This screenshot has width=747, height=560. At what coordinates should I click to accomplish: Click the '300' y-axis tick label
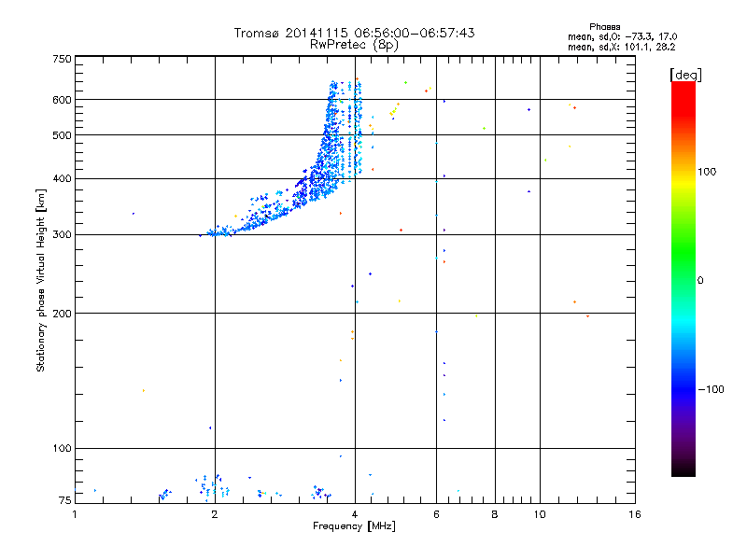[x=62, y=234]
